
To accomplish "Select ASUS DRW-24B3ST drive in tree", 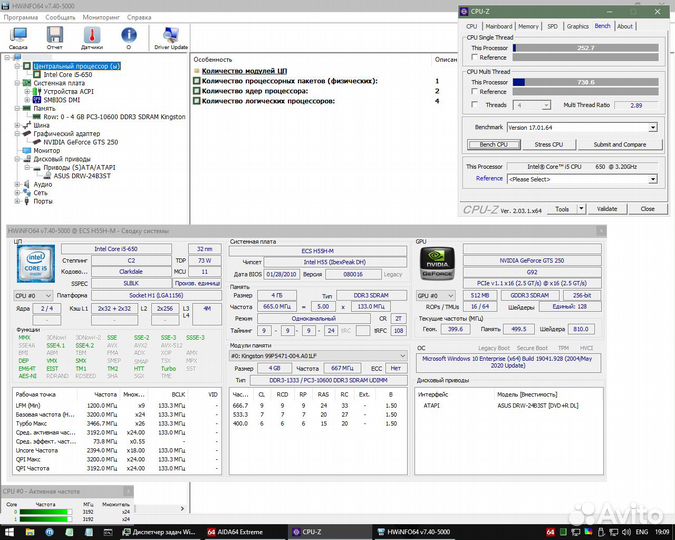I will pyautogui.click(x=82, y=176).
